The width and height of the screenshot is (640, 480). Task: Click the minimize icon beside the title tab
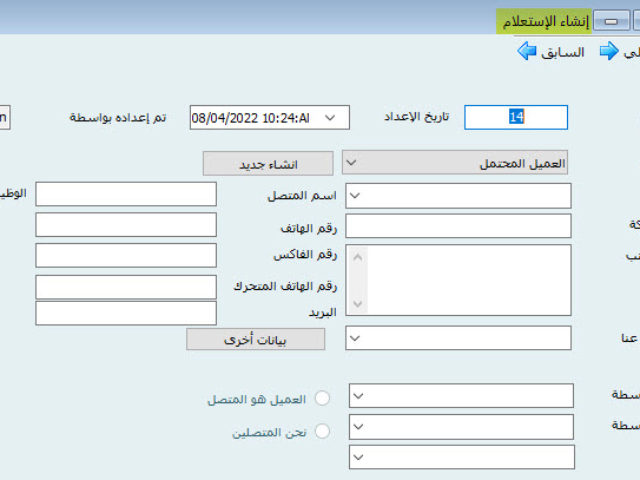coord(608,21)
